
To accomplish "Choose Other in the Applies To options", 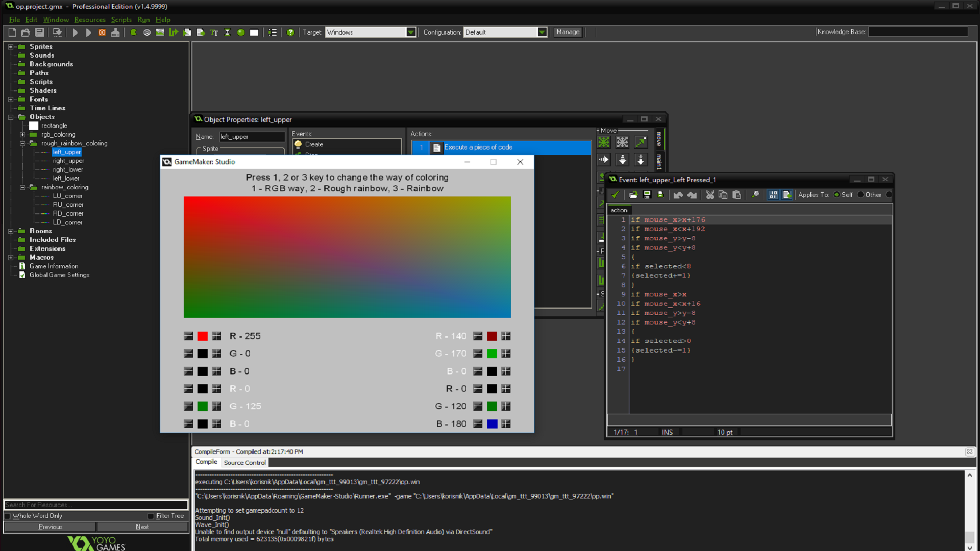I will (861, 194).
